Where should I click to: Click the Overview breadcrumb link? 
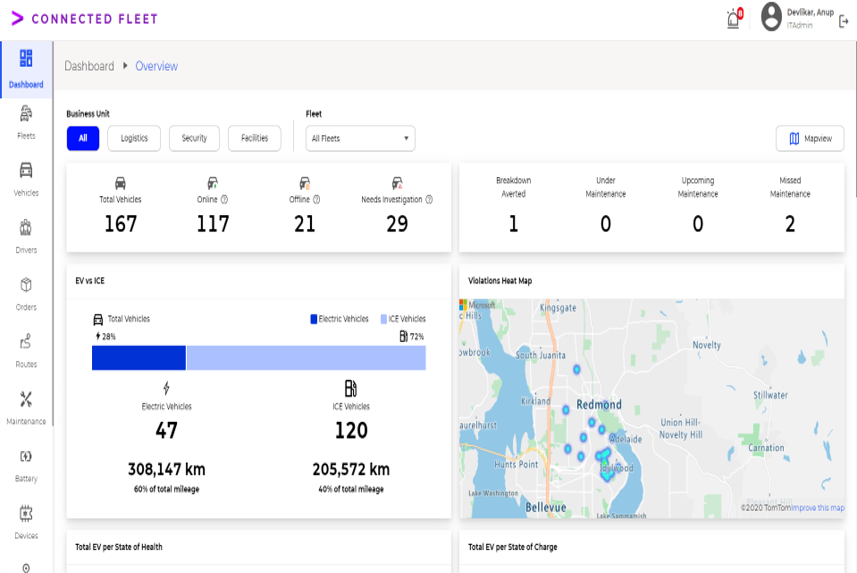(x=156, y=66)
